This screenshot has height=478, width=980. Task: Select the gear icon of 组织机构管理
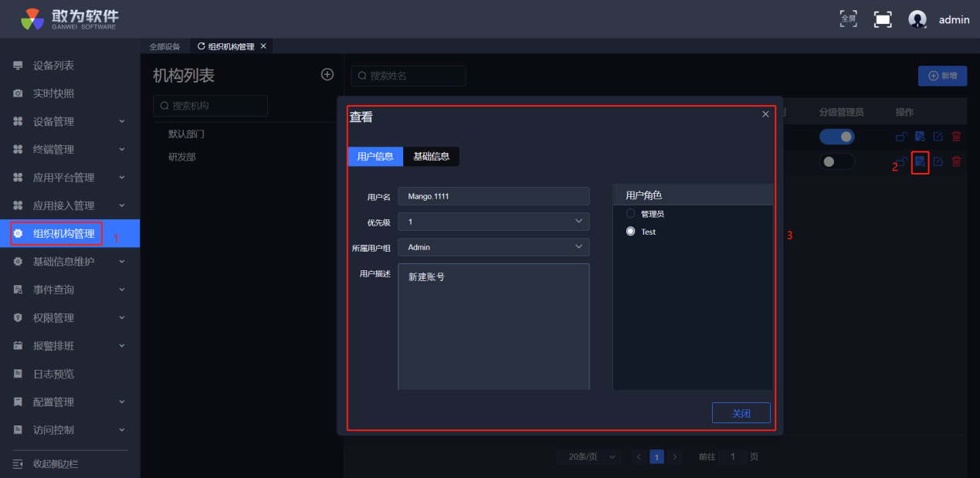18,233
